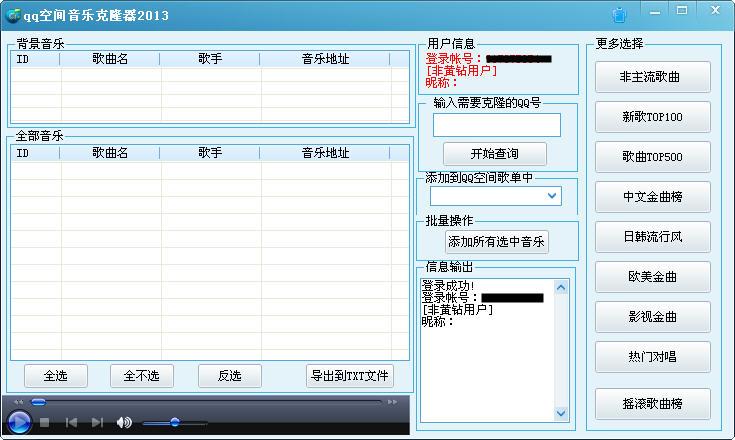The height and width of the screenshot is (440, 735).
Task: Sort 背景音乐 table by 歌曲名 header
Action: click(x=110, y=59)
